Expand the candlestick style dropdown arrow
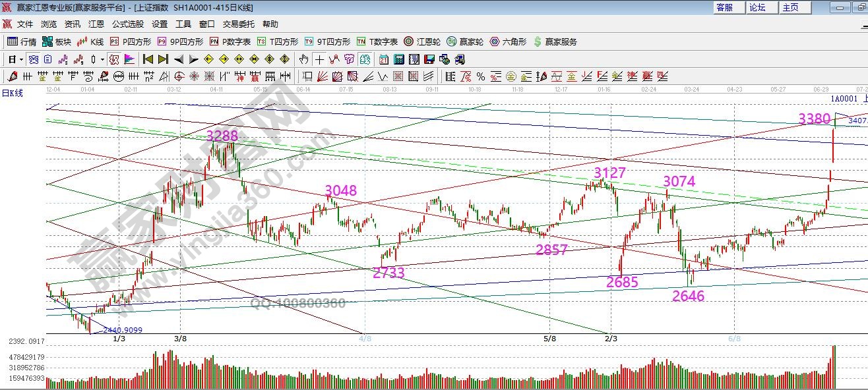Screen dimensions: 868x390 (102, 59)
